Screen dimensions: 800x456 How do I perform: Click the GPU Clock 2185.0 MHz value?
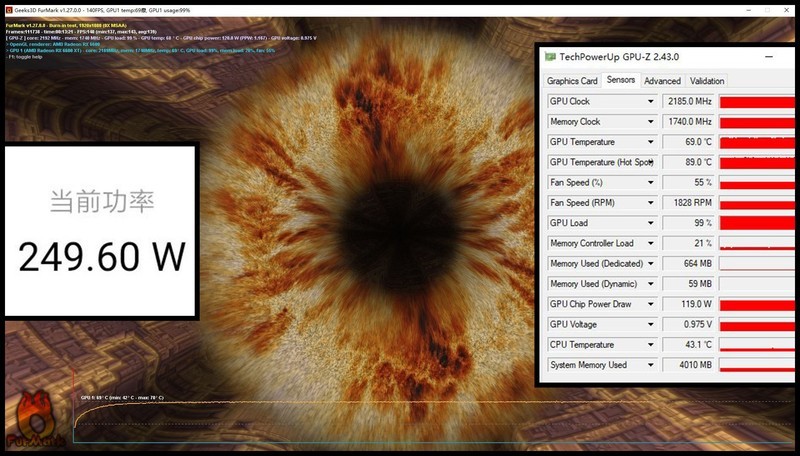pos(689,101)
